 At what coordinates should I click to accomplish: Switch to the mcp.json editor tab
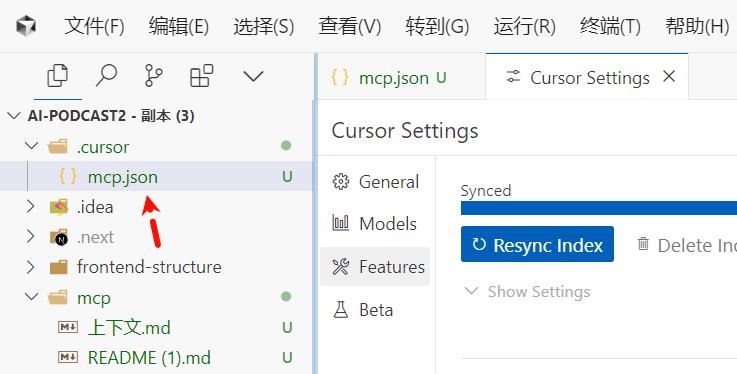[x=389, y=78]
